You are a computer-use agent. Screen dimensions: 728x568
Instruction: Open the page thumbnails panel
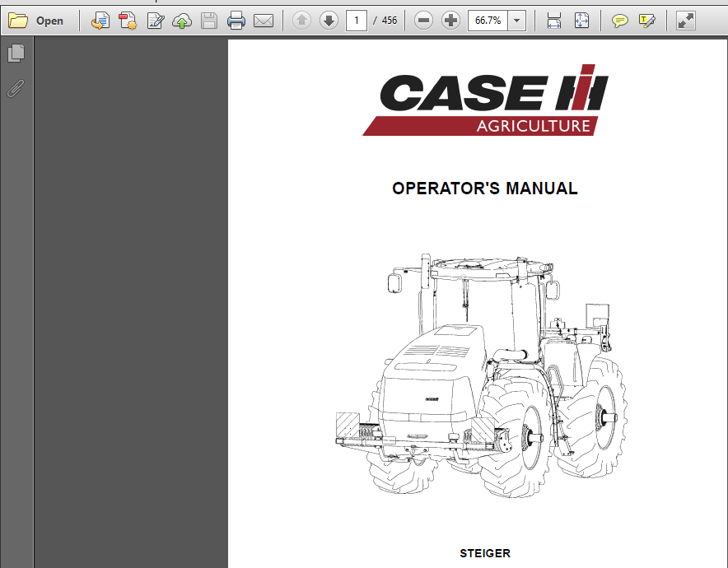click(16, 53)
